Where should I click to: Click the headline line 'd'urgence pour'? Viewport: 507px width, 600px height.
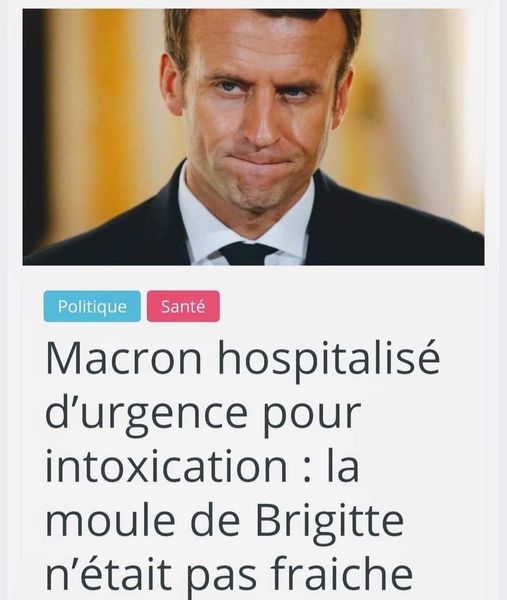203,416
